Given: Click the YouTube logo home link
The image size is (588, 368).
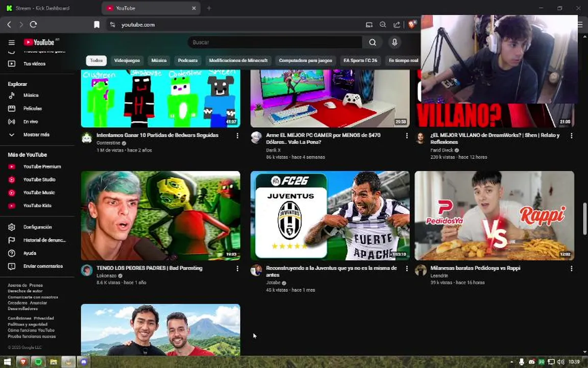Looking at the screenshot, I should pos(39,42).
